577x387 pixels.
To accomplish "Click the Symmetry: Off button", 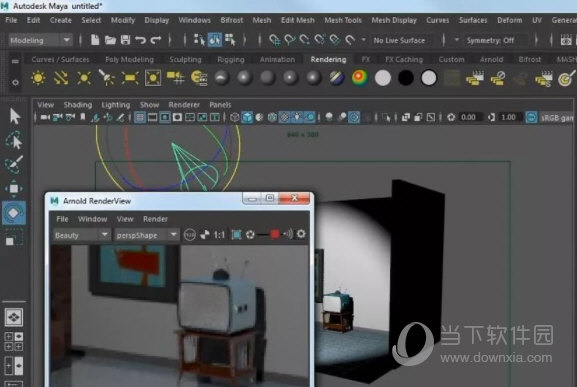I will 490,40.
